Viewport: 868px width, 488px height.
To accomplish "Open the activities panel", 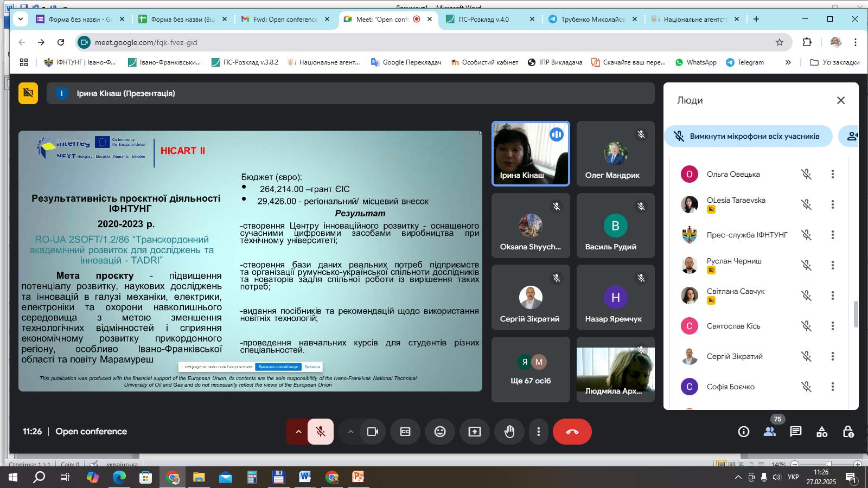I will [821, 432].
